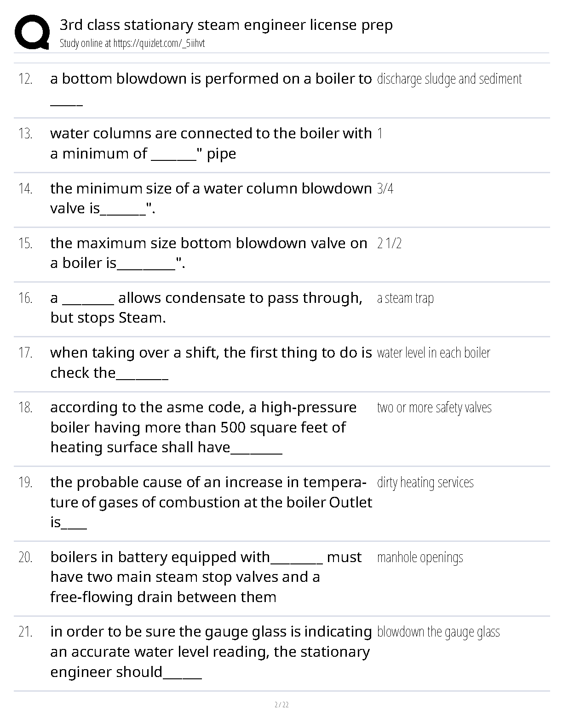The width and height of the screenshot is (563, 728).
Task: Click the answer "3/4" for question 14
Action: tap(385, 188)
